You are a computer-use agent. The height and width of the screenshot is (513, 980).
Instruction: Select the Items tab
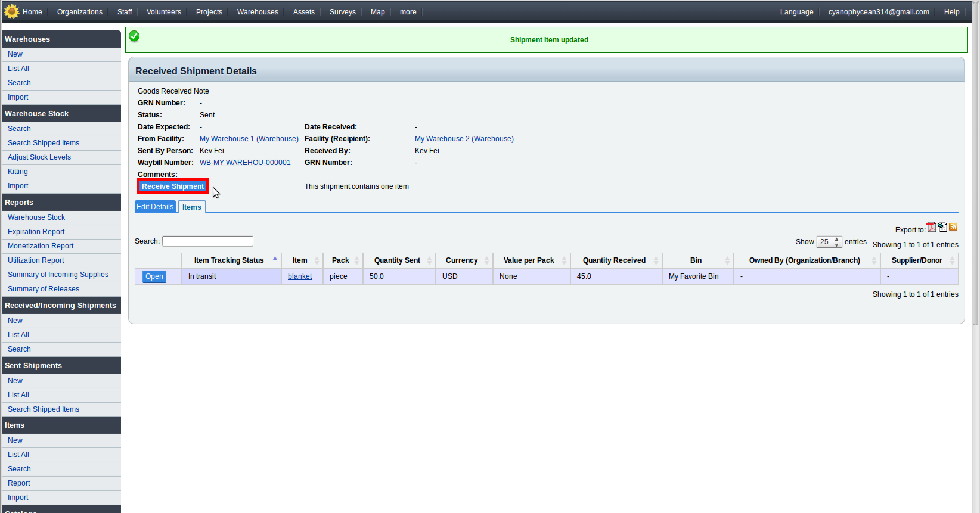[192, 207]
